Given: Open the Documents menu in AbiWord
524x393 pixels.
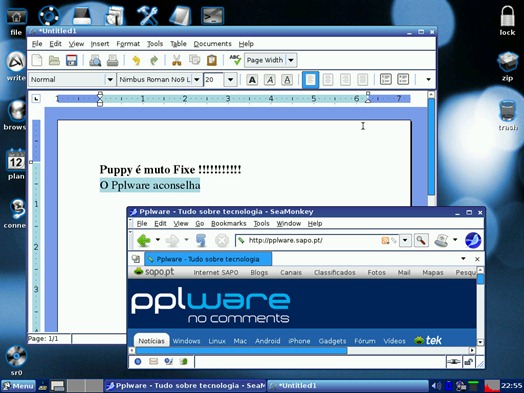Looking at the screenshot, I should click(213, 44).
